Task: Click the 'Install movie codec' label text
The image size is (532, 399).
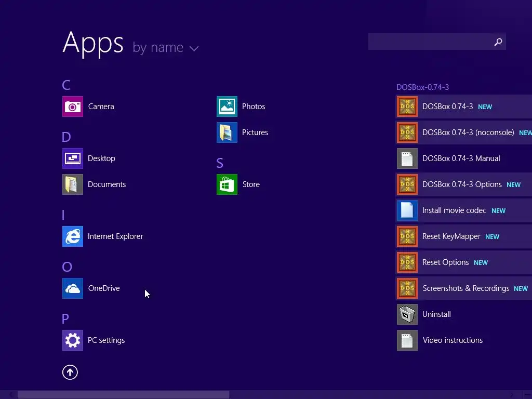Action: tap(454, 210)
